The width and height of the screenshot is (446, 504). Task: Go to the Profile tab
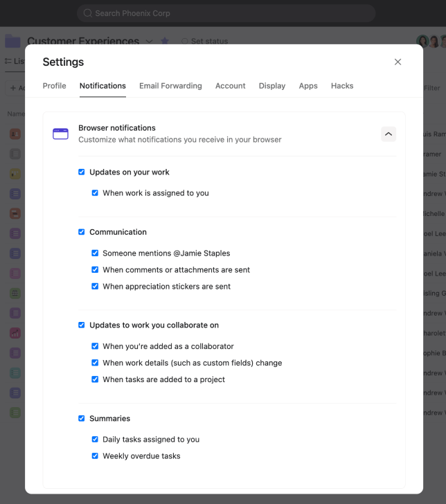click(55, 86)
